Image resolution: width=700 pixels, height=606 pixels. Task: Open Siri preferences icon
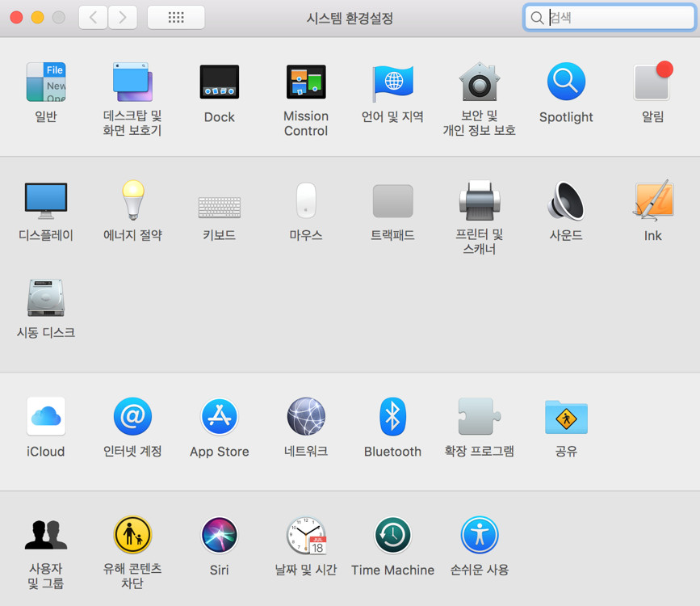[x=219, y=535]
